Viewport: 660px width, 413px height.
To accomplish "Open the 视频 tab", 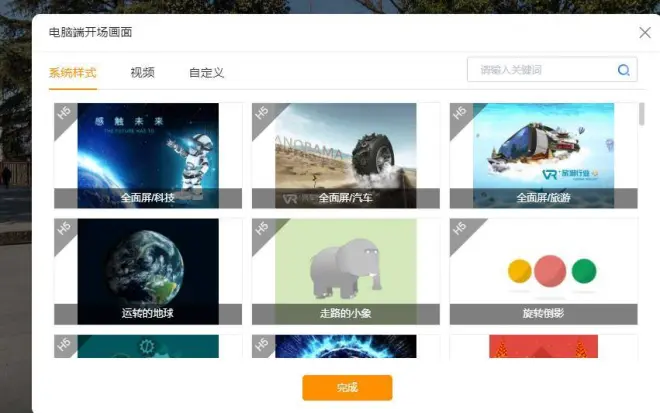I will point(143,72).
